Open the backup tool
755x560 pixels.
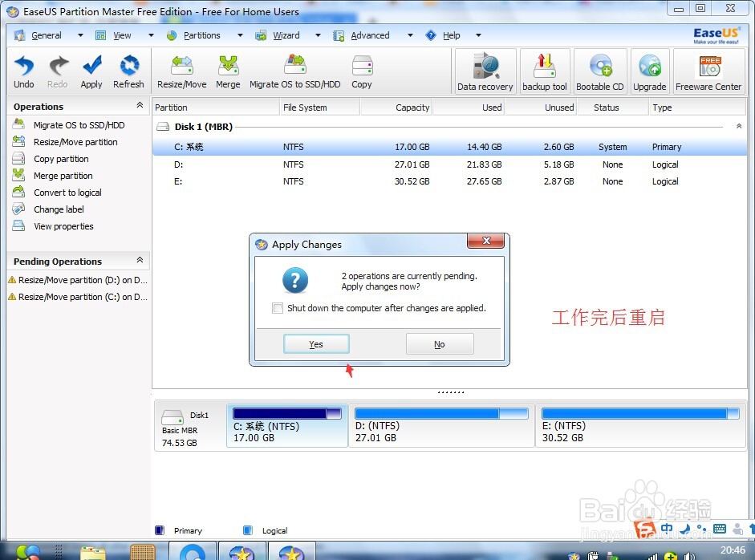pos(545,71)
